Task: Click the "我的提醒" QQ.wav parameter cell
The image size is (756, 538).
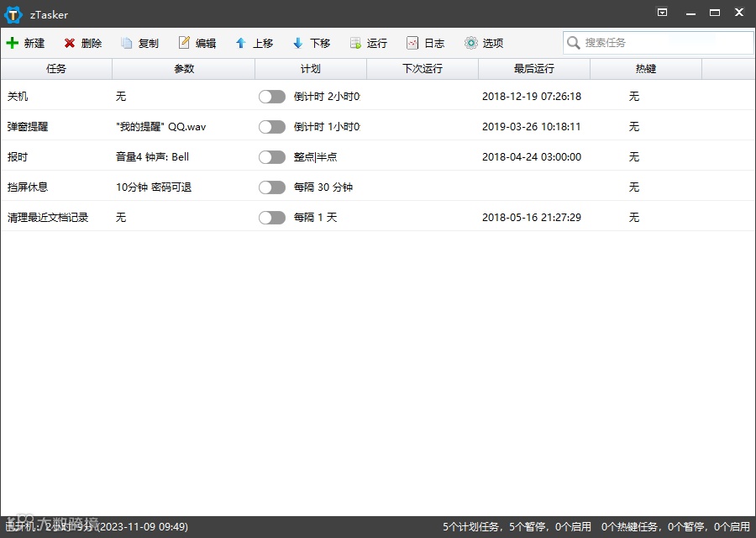Action: point(161,127)
